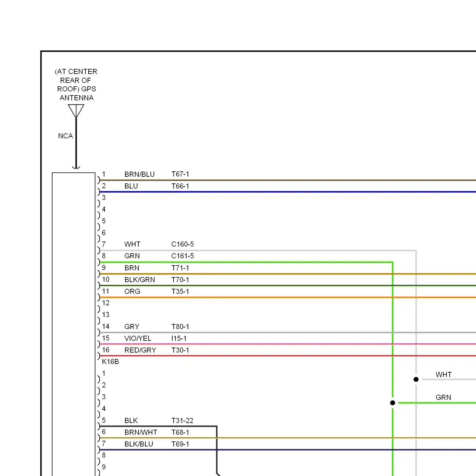Click the 'T67-1' circuit code
This screenshot has height=476, width=476.
tap(180, 174)
